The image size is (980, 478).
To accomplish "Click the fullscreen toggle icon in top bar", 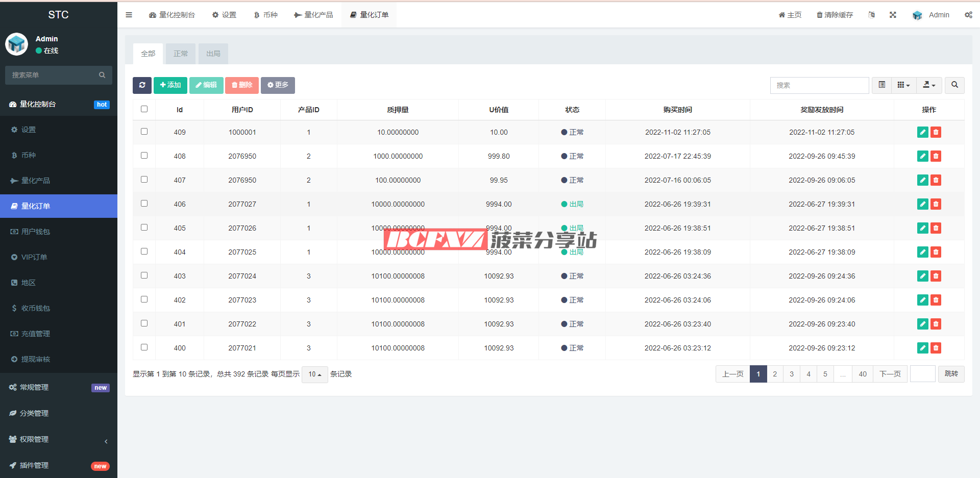I will 893,15.
